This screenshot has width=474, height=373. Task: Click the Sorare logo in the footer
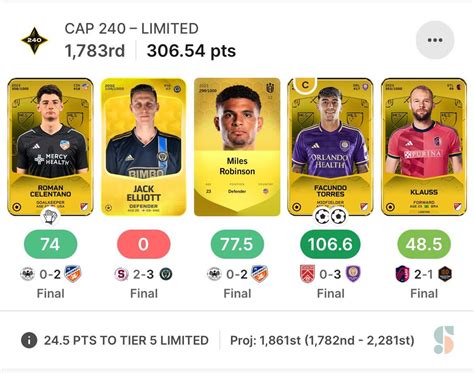point(444,340)
